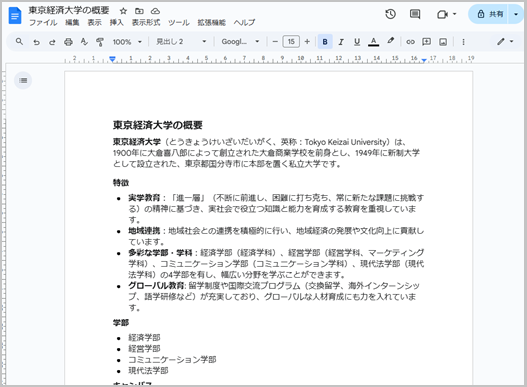Check cloud save status icon

(155, 11)
